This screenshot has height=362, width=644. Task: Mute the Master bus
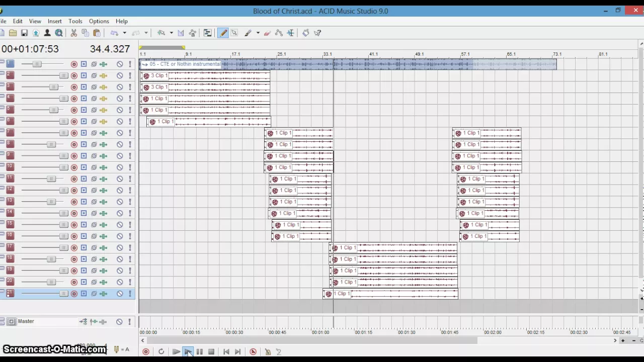tap(120, 322)
